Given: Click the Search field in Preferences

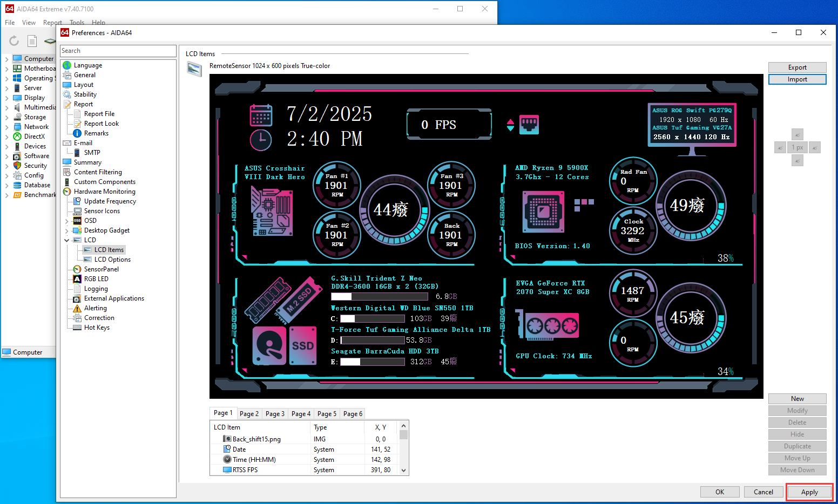Looking at the screenshot, I should [x=118, y=51].
